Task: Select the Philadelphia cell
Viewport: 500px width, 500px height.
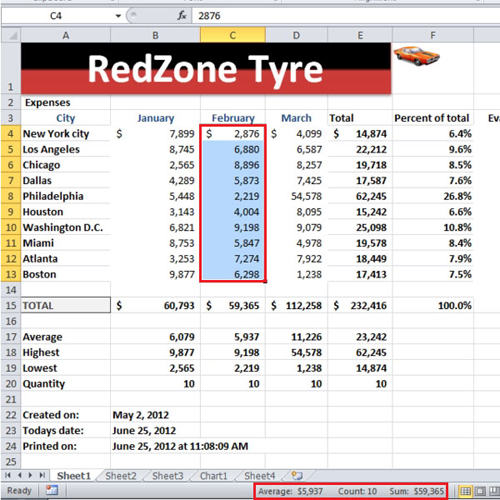Action: pos(66,196)
